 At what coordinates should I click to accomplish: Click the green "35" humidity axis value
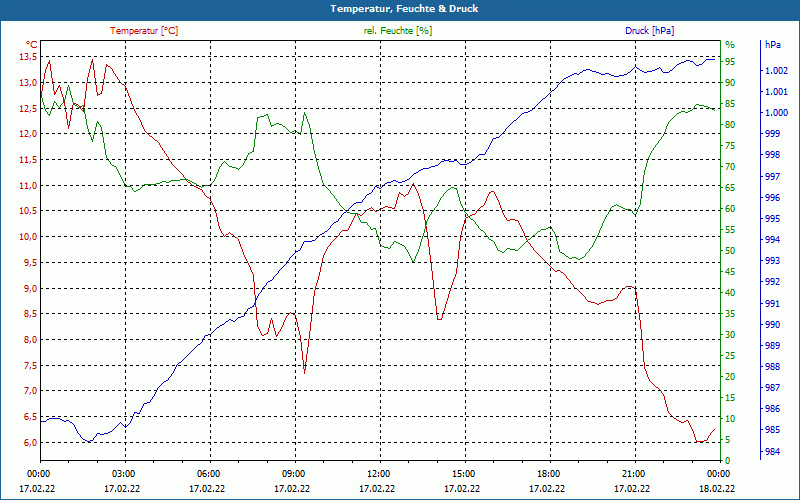click(730, 314)
